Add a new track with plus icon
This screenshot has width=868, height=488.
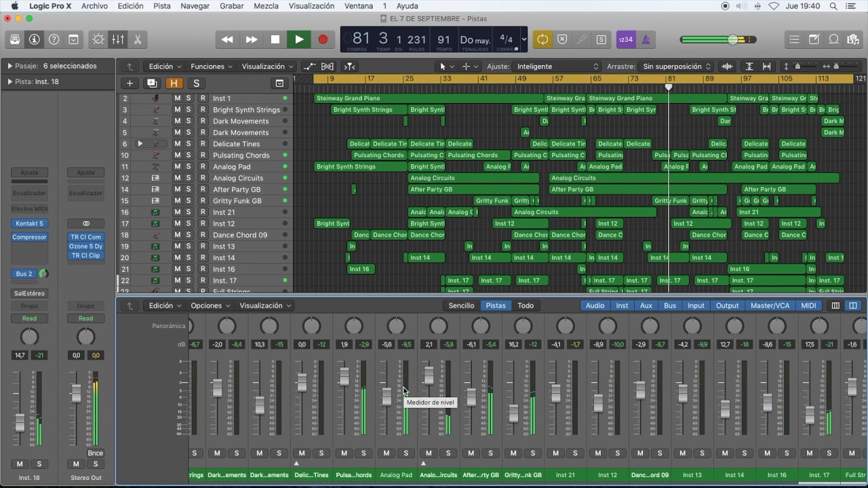click(x=130, y=83)
